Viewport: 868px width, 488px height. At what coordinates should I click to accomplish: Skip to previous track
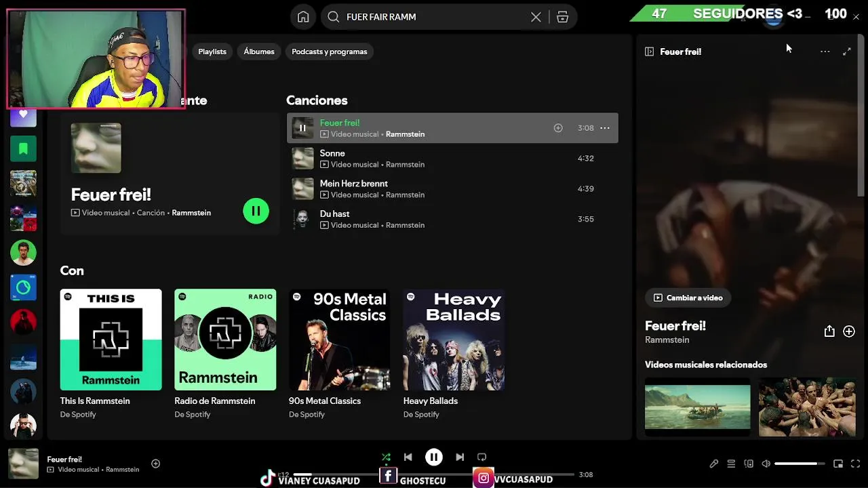coord(408,457)
